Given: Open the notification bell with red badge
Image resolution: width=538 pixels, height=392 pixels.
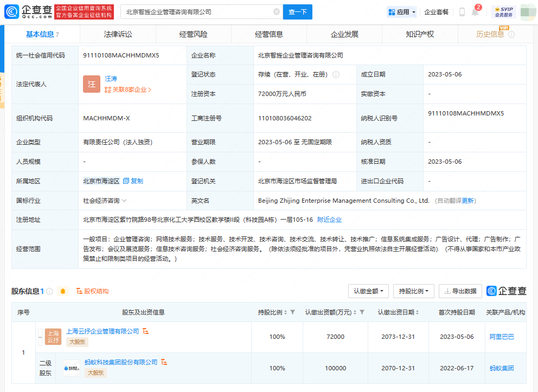Looking at the screenshot, I should point(475,11).
